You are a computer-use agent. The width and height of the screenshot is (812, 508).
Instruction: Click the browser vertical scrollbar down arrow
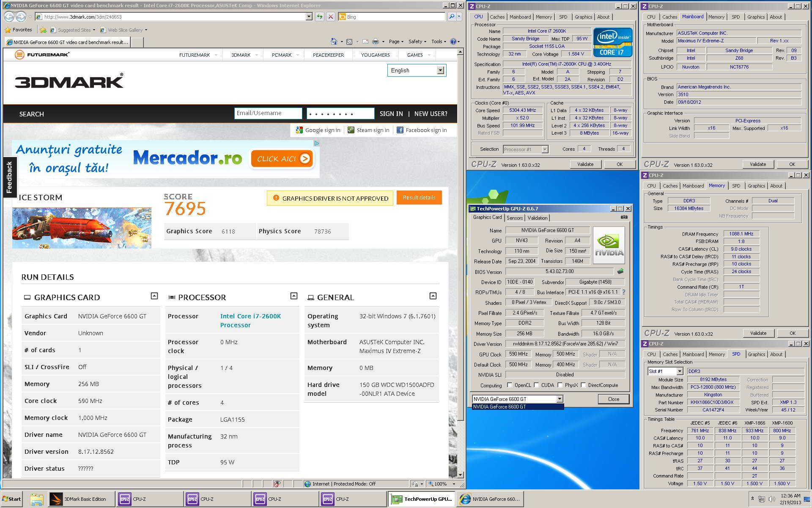click(461, 475)
